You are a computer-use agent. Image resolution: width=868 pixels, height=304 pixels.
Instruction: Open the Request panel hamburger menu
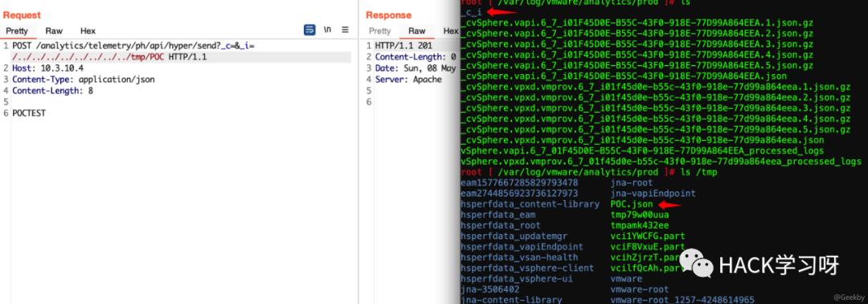[x=345, y=30]
